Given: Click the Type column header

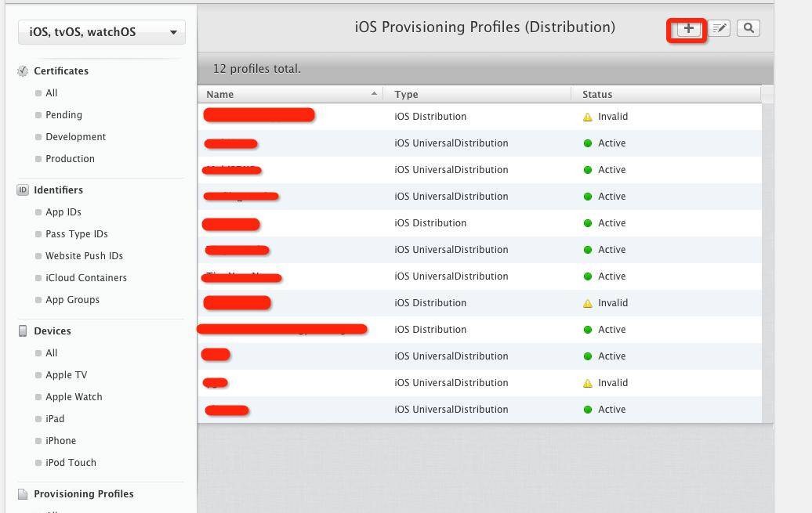Looking at the screenshot, I should tap(406, 94).
